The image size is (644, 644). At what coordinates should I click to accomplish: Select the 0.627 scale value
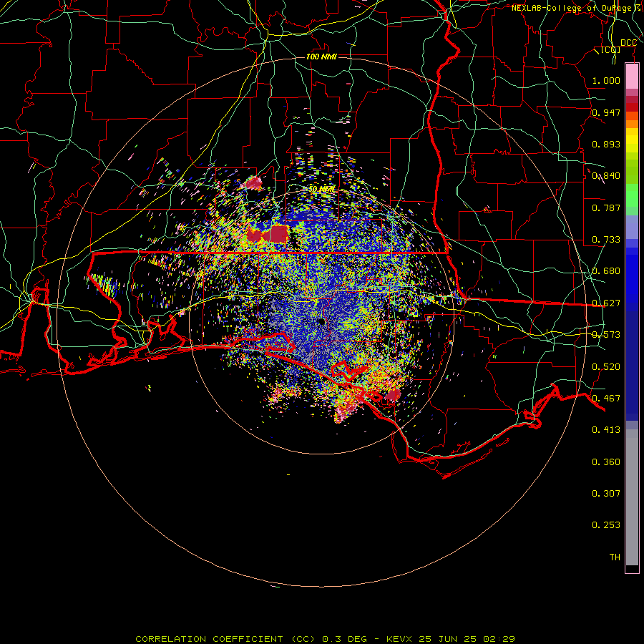click(606, 303)
